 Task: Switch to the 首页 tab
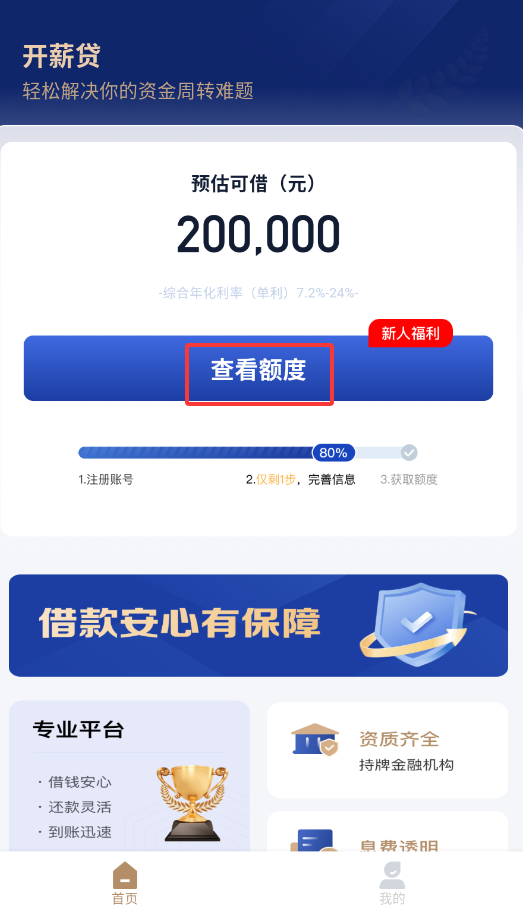pyautogui.click(x=125, y=882)
